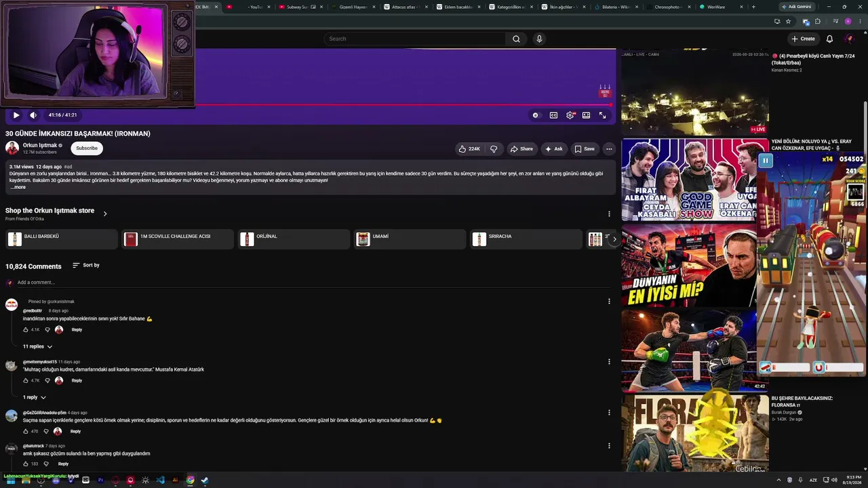The height and width of the screenshot is (488, 868).
Task: Open the YouTube account avatar menu
Action: pos(848,39)
